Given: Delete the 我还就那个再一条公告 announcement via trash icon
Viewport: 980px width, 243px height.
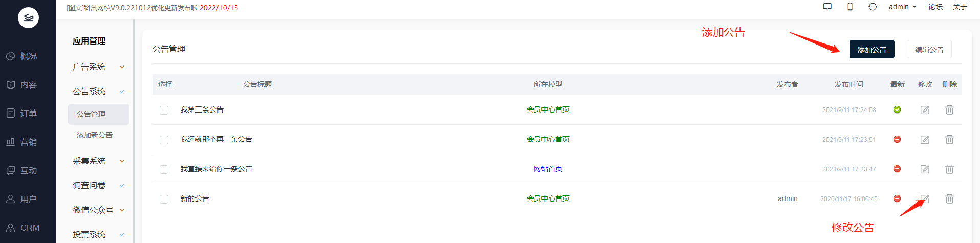Looking at the screenshot, I should (x=949, y=140).
